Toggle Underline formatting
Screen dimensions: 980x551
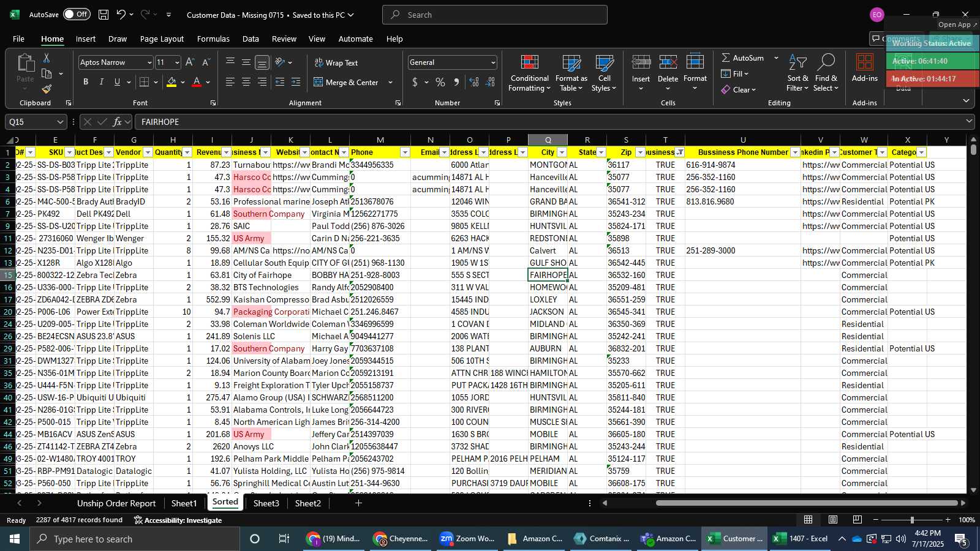pyautogui.click(x=117, y=82)
